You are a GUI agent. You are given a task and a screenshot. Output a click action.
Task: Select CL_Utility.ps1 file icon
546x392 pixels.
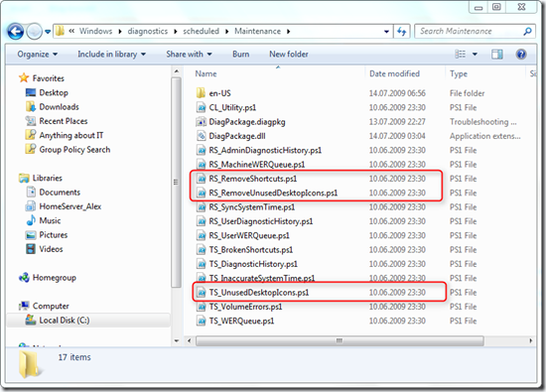pyautogui.click(x=201, y=107)
